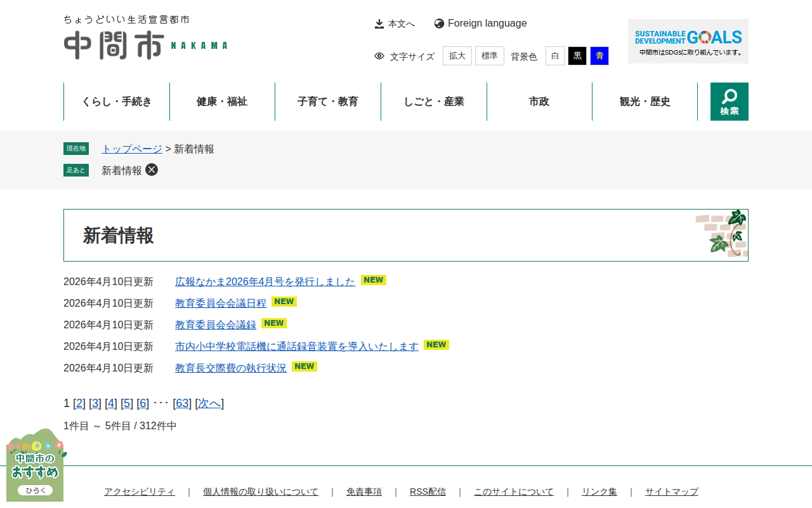Screen dimensions: 812x508
Task: Open the 健康・福祉 menu
Action: click(222, 102)
